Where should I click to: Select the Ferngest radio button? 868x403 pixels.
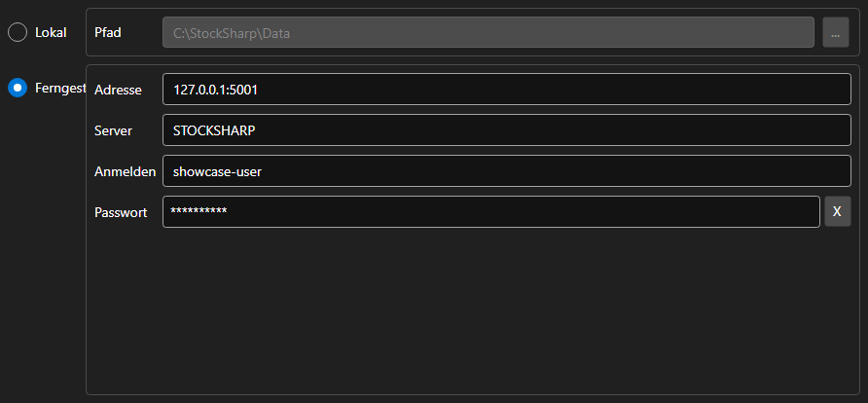click(x=18, y=88)
